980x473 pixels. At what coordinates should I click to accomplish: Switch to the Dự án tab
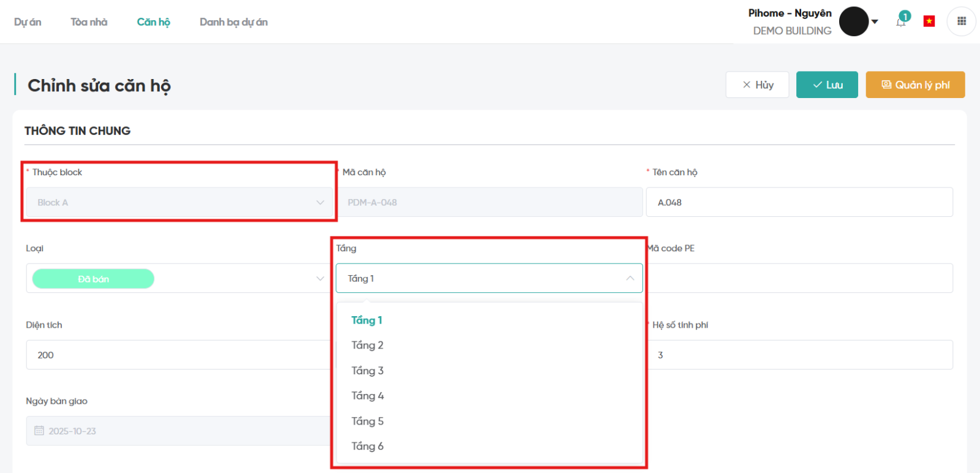28,22
